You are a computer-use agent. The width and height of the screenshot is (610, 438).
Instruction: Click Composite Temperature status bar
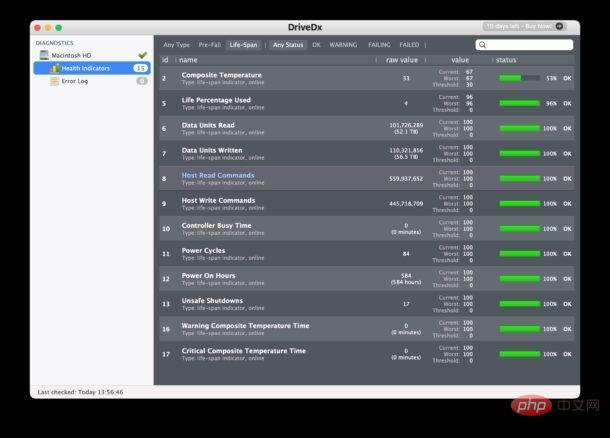click(519, 78)
